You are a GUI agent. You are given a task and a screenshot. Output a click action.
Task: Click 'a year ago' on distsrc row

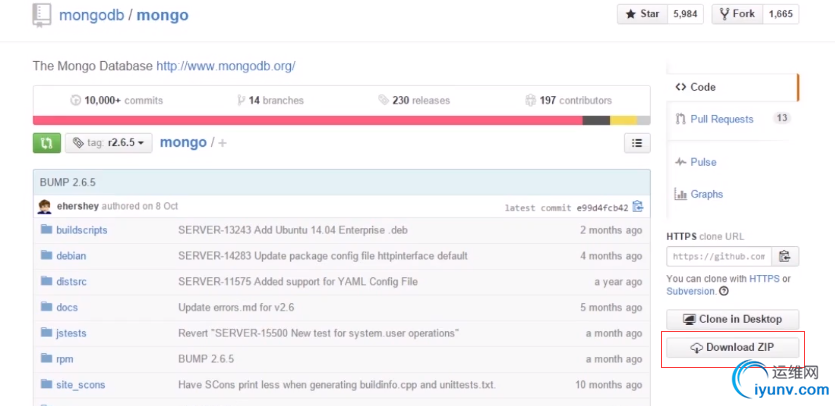pos(618,281)
